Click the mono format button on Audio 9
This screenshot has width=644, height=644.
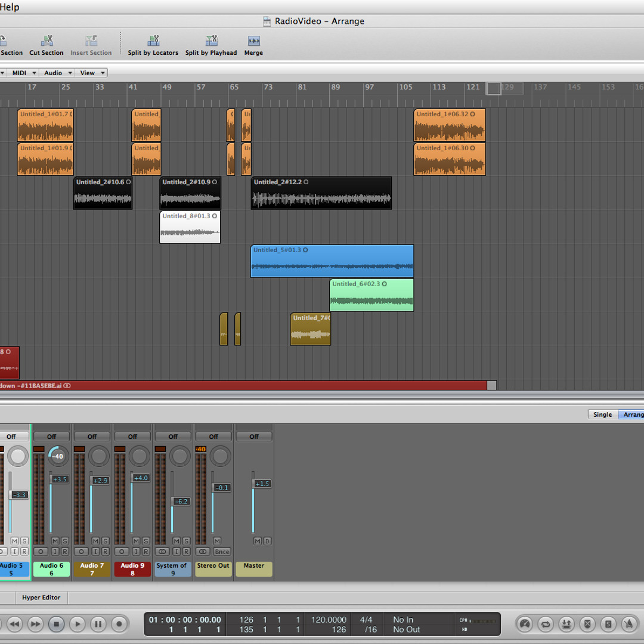(122, 552)
